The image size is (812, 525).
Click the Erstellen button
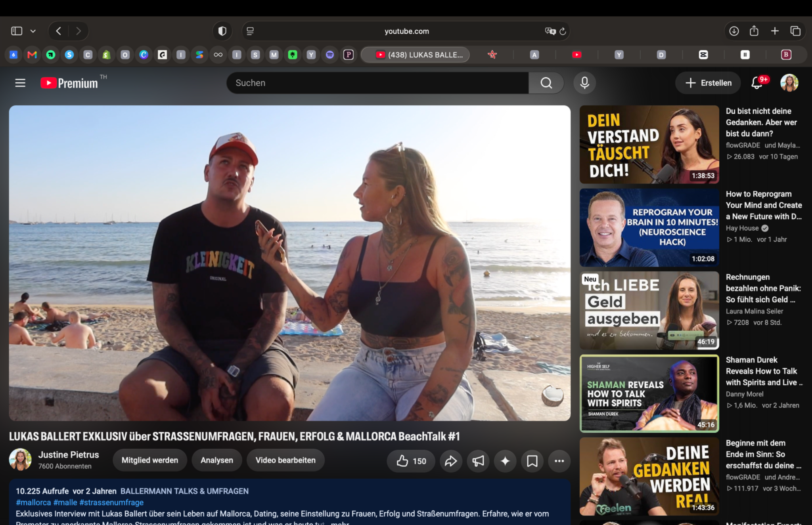click(x=708, y=83)
